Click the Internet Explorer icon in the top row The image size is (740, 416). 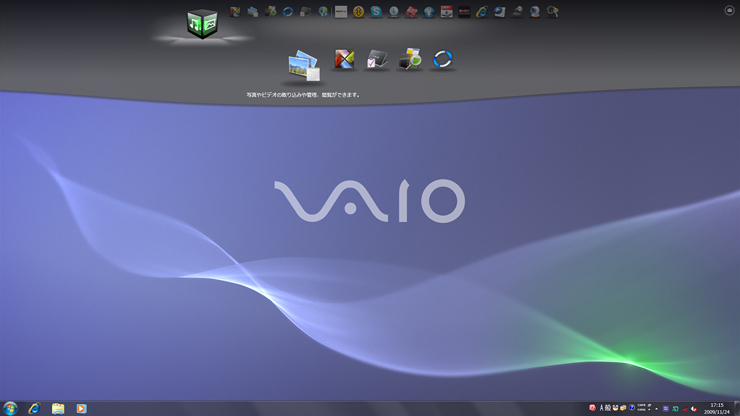click(x=482, y=12)
